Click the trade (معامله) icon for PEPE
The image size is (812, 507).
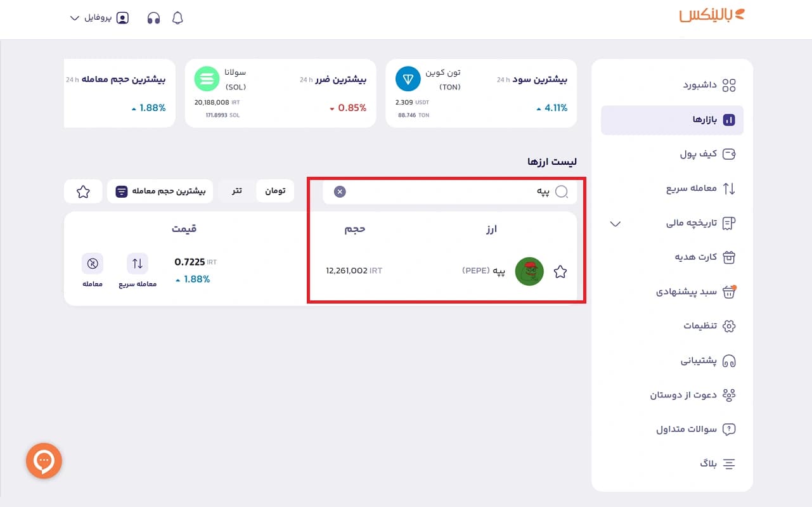click(x=93, y=264)
